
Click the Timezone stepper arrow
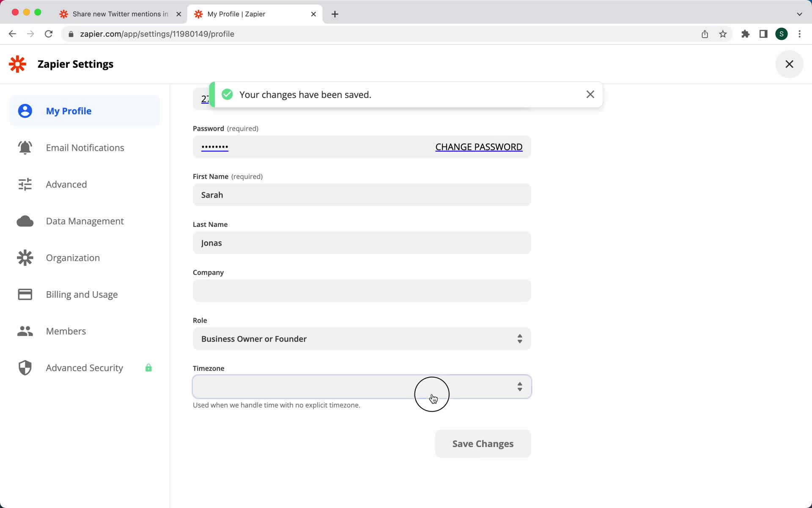[519, 386]
